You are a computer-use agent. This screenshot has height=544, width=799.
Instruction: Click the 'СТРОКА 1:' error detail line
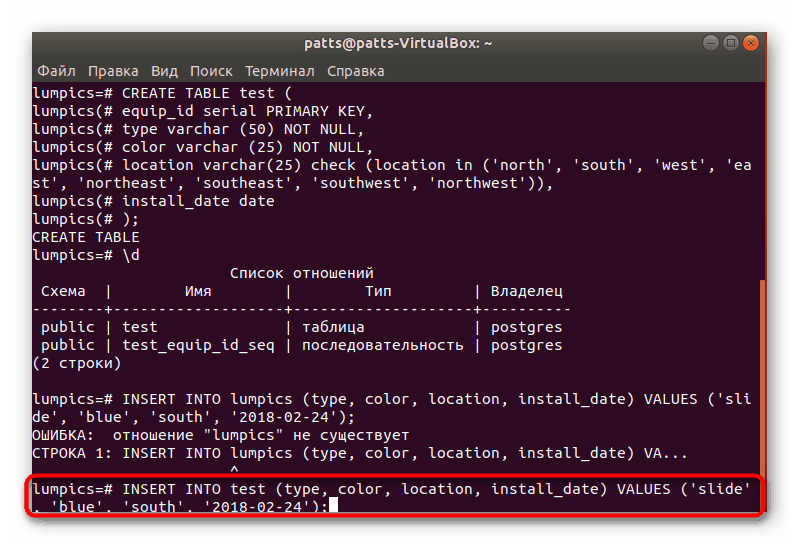pos(360,453)
